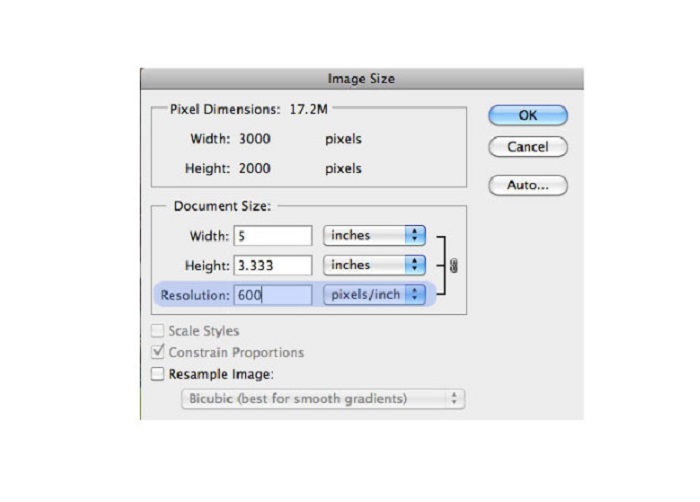This screenshot has width=700, height=502.
Task: Toggle the Constrain Proportions checkbox
Action: coord(157,352)
